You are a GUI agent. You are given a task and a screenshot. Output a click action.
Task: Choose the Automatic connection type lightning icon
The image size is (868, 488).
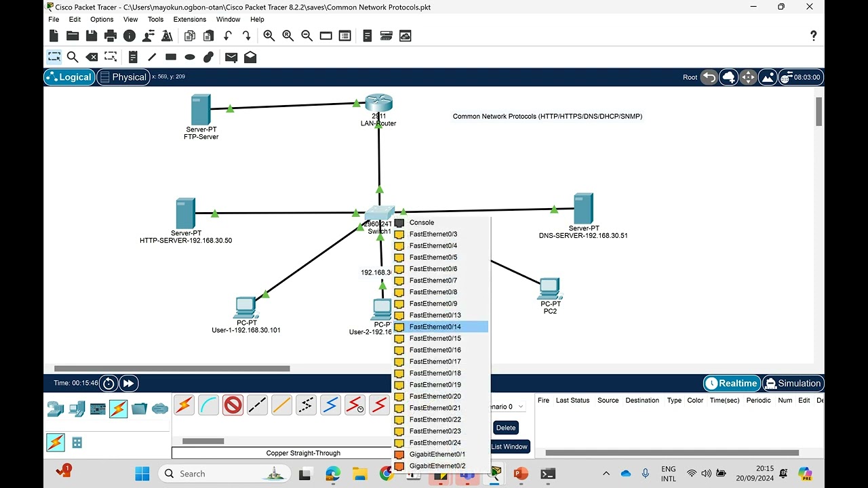(x=184, y=405)
